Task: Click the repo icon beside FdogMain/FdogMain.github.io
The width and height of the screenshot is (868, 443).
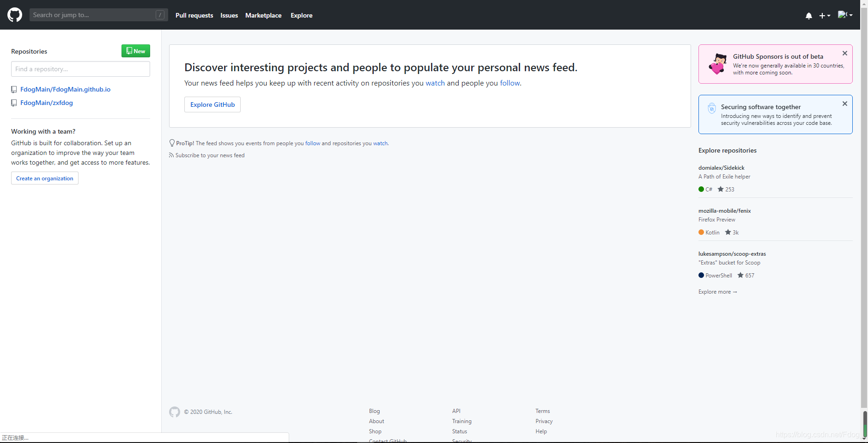Action: [x=14, y=90]
